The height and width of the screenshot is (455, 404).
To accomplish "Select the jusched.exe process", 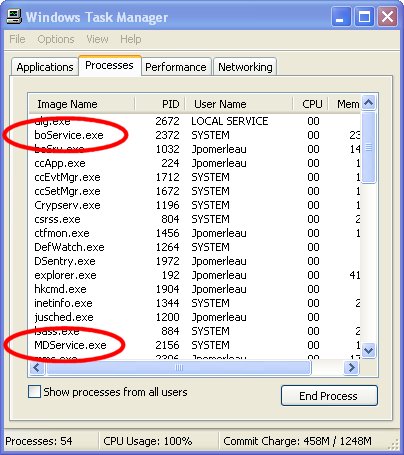I will (64, 317).
